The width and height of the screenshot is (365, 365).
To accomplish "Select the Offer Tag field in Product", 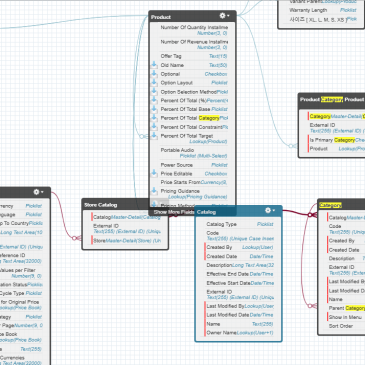I will pos(194,56).
